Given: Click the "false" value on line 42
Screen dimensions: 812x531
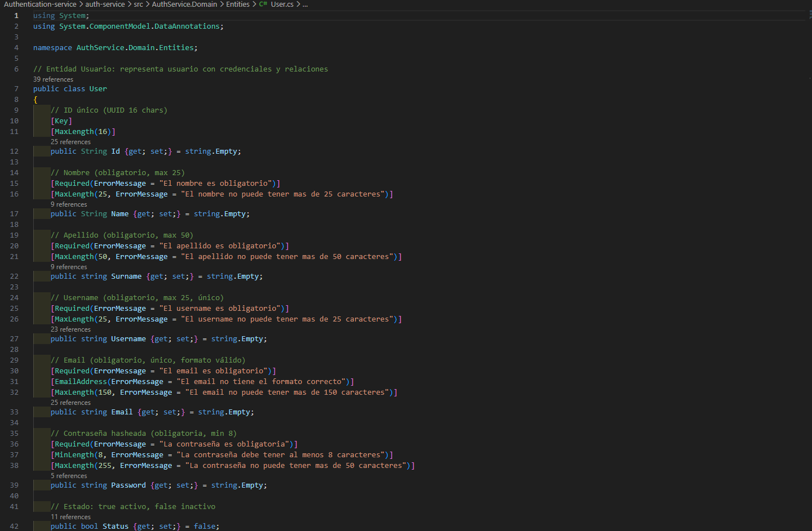Looking at the screenshot, I should pos(205,526).
